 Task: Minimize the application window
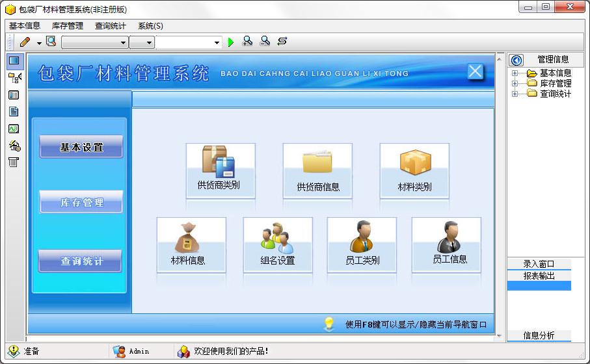tap(528, 7)
